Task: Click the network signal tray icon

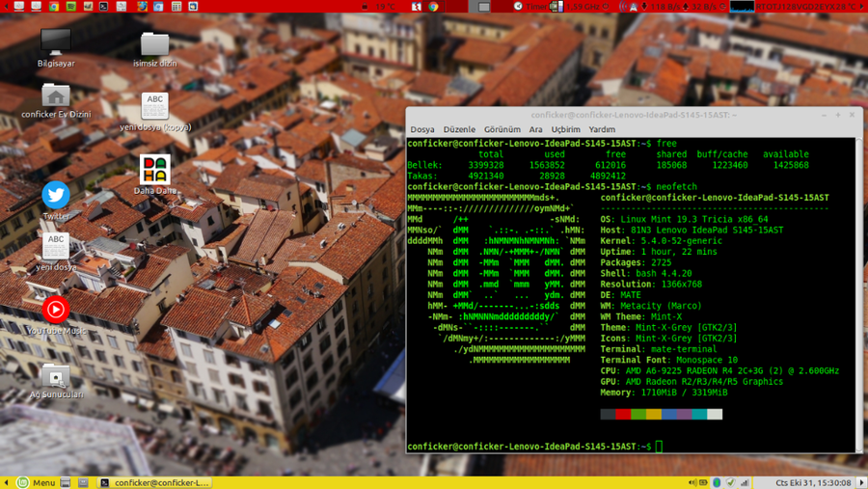Action: [746, 482]
